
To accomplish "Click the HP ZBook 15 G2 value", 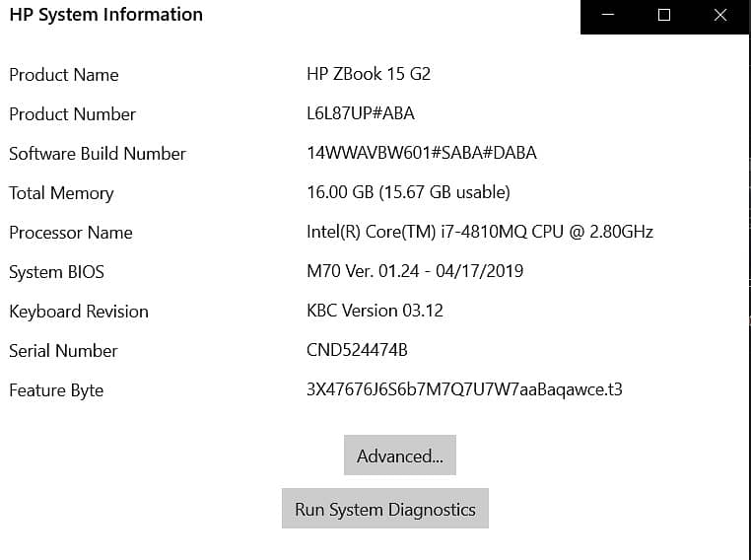I will point(369,75).
